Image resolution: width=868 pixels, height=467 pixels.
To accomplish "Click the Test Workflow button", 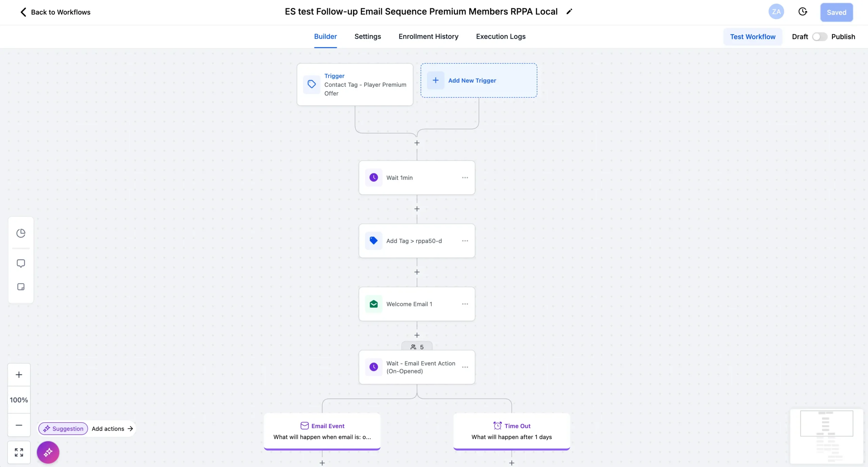I will pyautogui.click(x=752, y=37).
